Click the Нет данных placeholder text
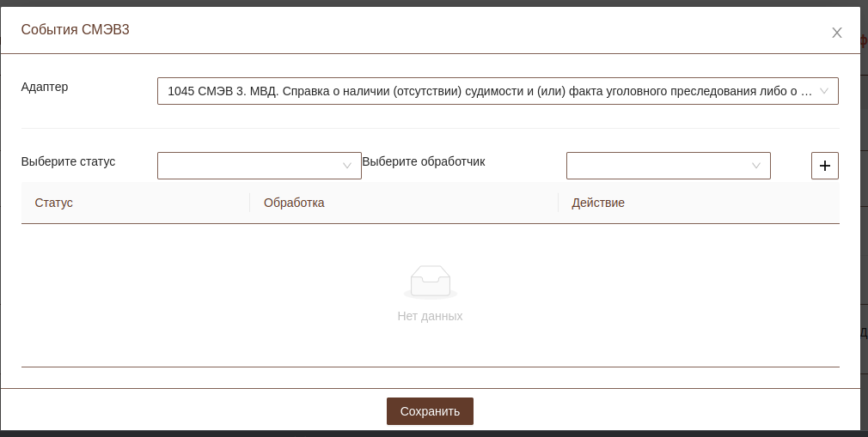This screenshot has height=437, width=868. (430, 316)
